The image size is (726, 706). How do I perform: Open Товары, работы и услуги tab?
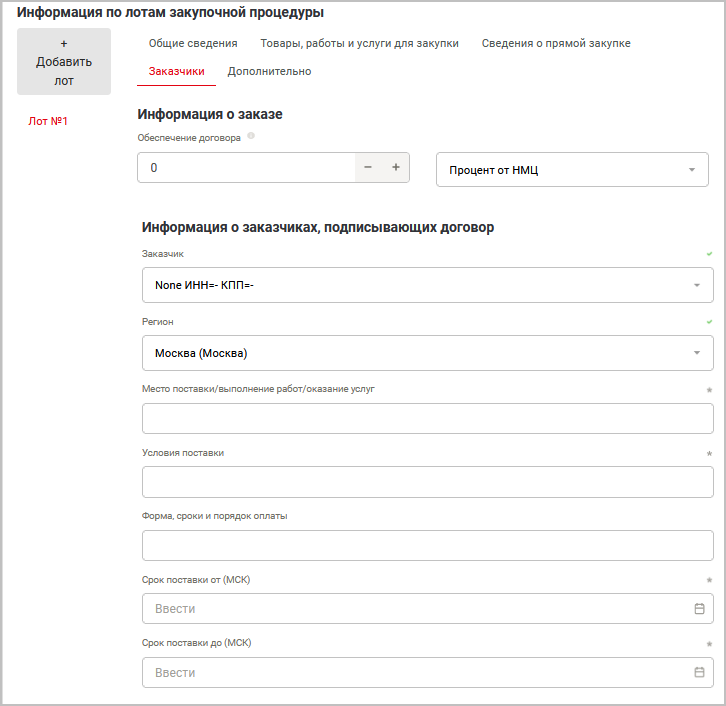[359, 44]
